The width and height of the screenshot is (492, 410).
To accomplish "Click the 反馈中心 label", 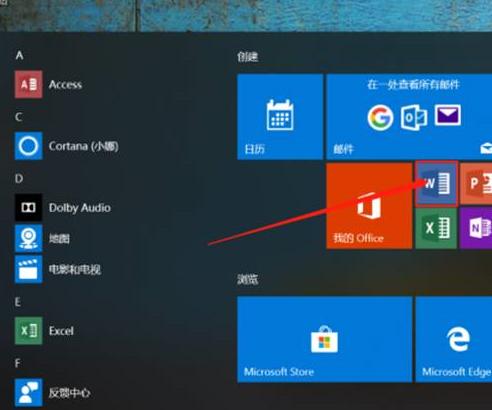I will tap(69, 393).
